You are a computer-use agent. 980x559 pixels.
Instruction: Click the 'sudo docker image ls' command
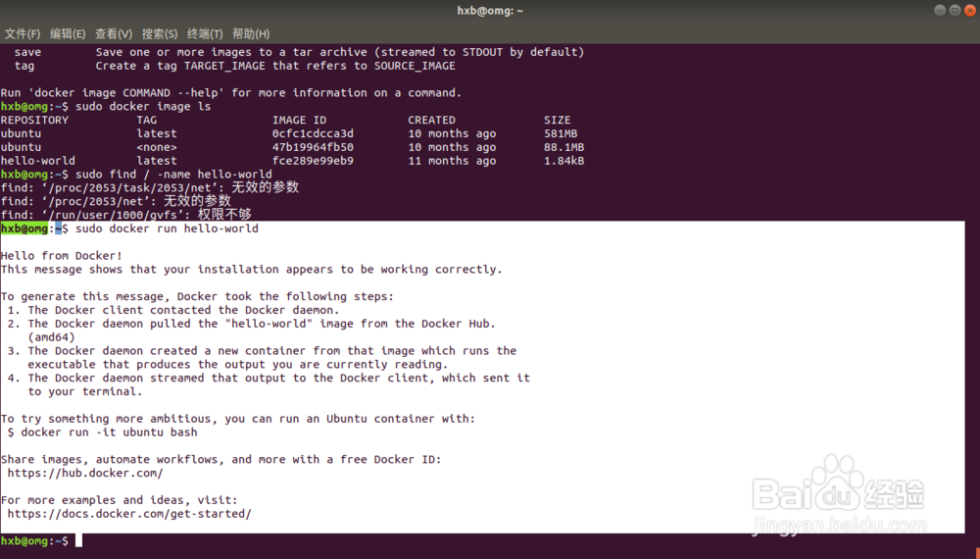coord(143,106)
